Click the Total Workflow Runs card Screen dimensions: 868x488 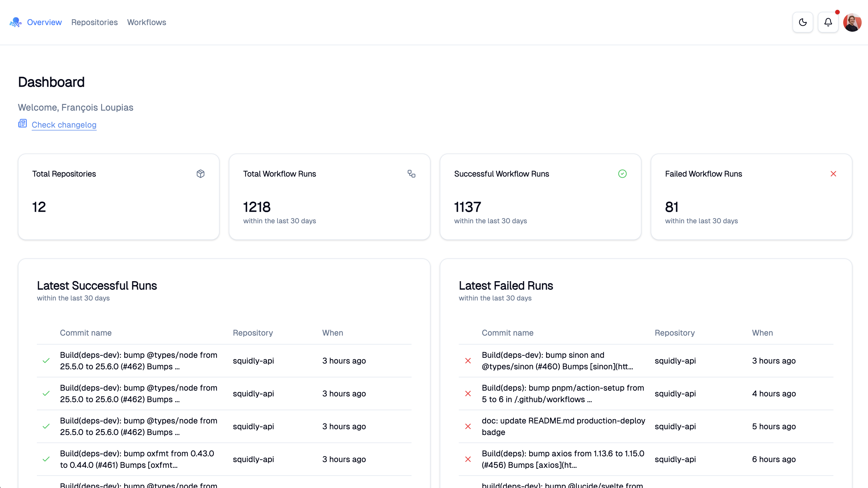tap(329, 197)
